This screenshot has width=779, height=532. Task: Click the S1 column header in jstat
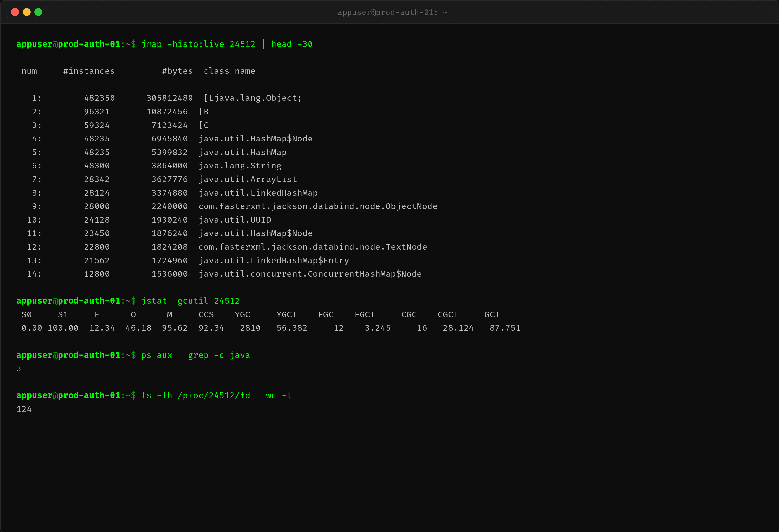[x=63, y=315]
